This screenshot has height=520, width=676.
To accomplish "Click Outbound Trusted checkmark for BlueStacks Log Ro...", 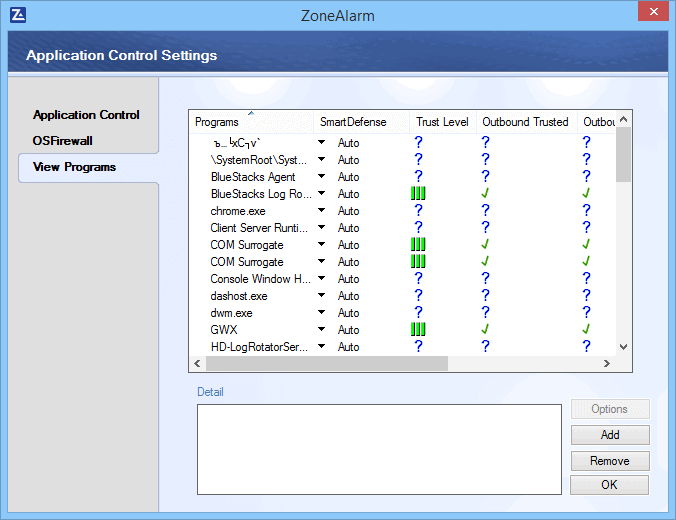I will pyautogui.click(x=485, y=194).
